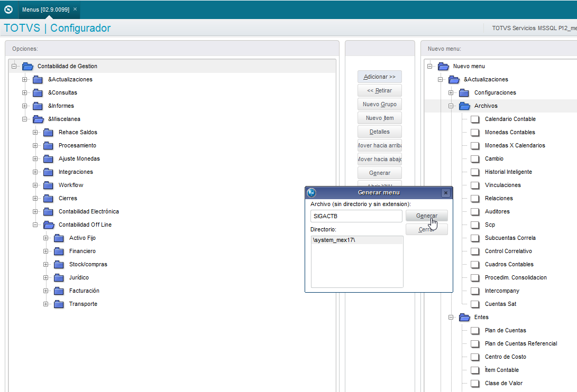
Task: Click the Transporte folder icon
Action: click(59, 304)
